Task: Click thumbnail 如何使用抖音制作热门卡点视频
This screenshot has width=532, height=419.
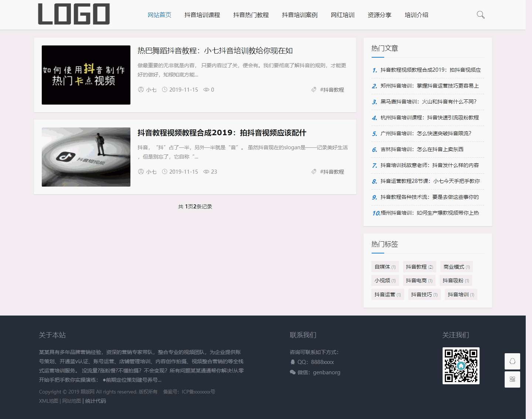Action: 86,75
